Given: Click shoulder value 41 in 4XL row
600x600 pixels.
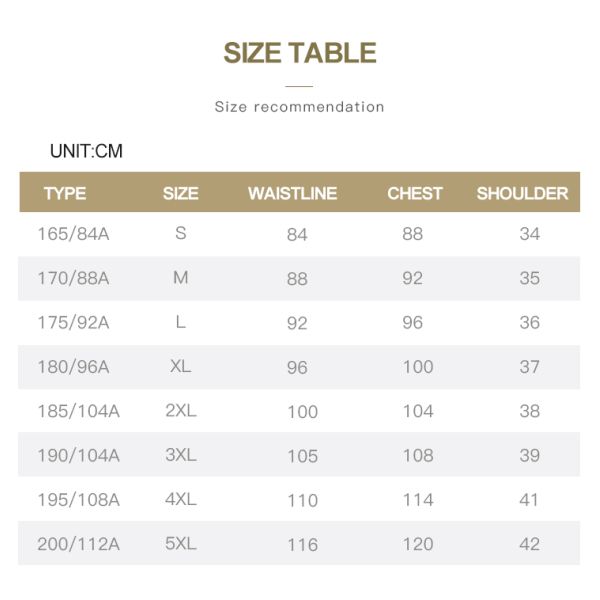Looking at the screenshot, I should (x=529, y=499).
